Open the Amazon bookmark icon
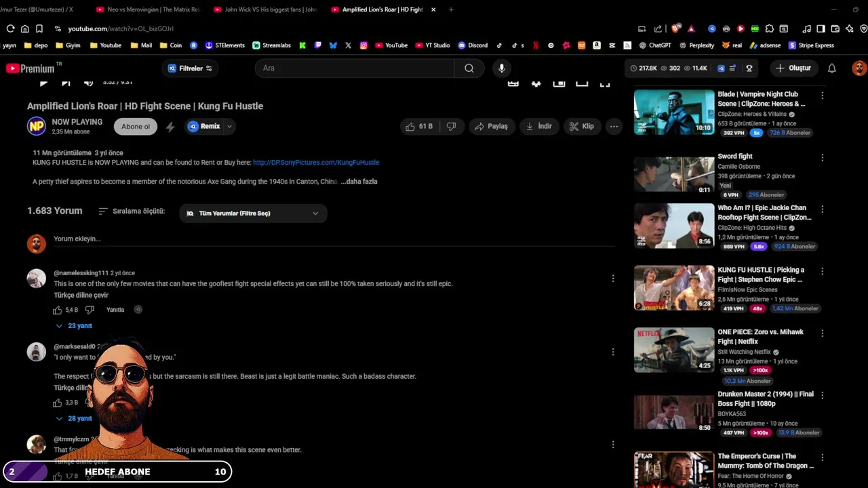 (x=597, y=45)
